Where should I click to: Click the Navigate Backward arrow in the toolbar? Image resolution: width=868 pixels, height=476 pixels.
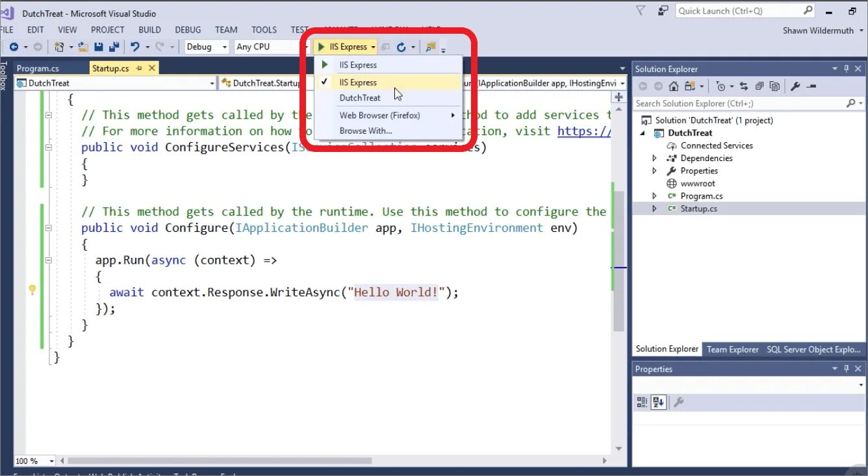[x=14, y=47]
